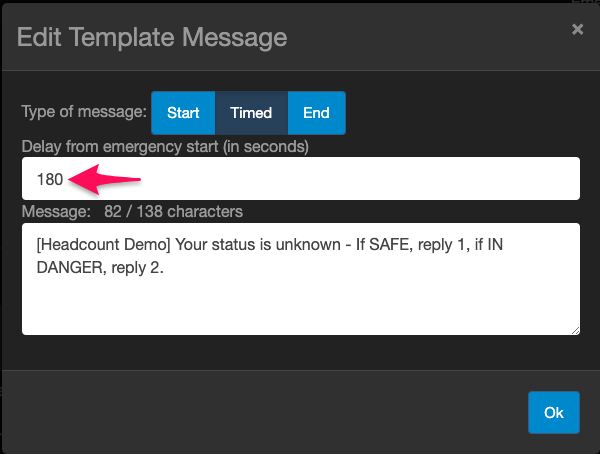Viewport: 600px width, 454px height.
Task: Click 'reply 1' in the message text
Action: point(450,246)
